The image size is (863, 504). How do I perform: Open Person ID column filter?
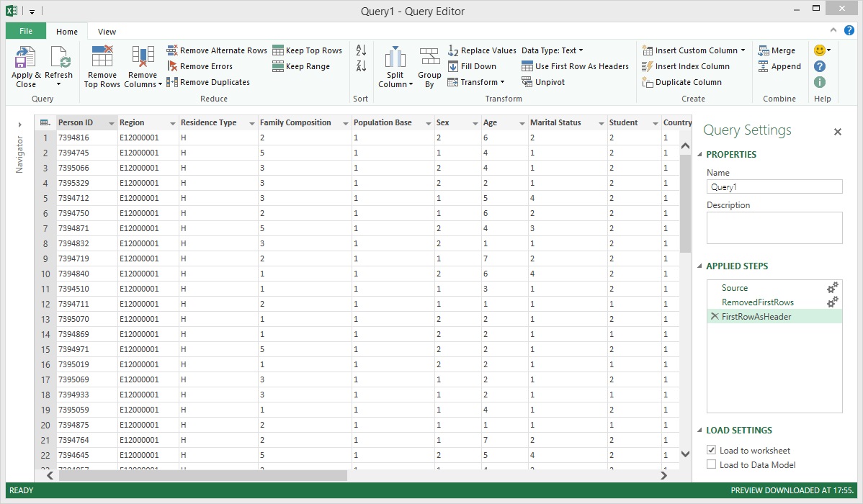coord(111,123)
